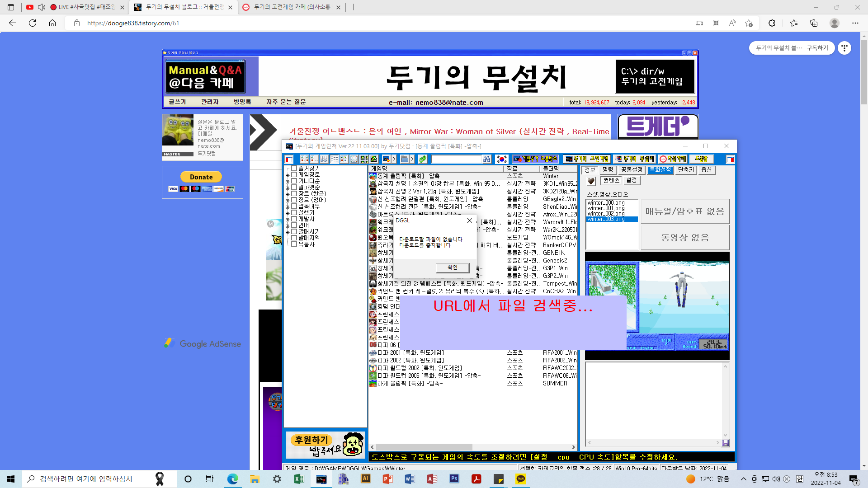868x488 pixels.
Task: Click the run game DOS icon
Action: [386, 159]
